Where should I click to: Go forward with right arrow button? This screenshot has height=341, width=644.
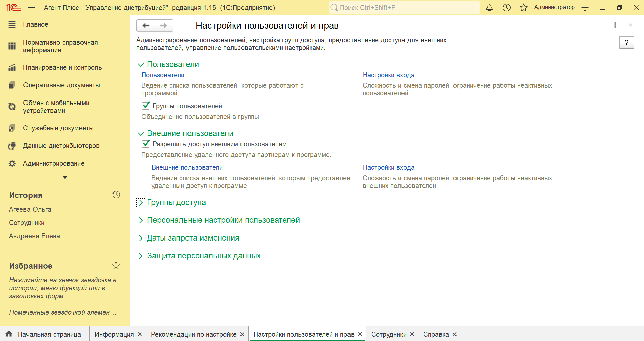point(164,25)
